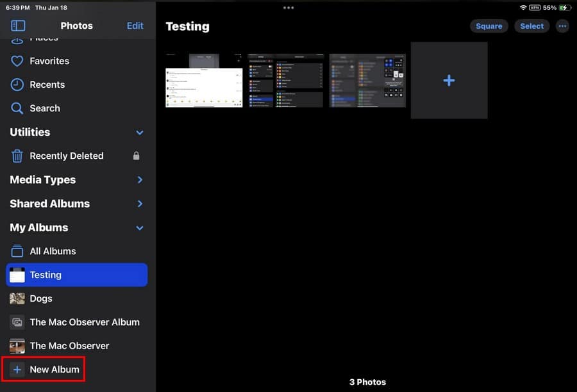The width and height of the screenshot is (577, 392).
Task: Click the Search magnifier icon
Action: pyautogui.click(x=17, y=108)
